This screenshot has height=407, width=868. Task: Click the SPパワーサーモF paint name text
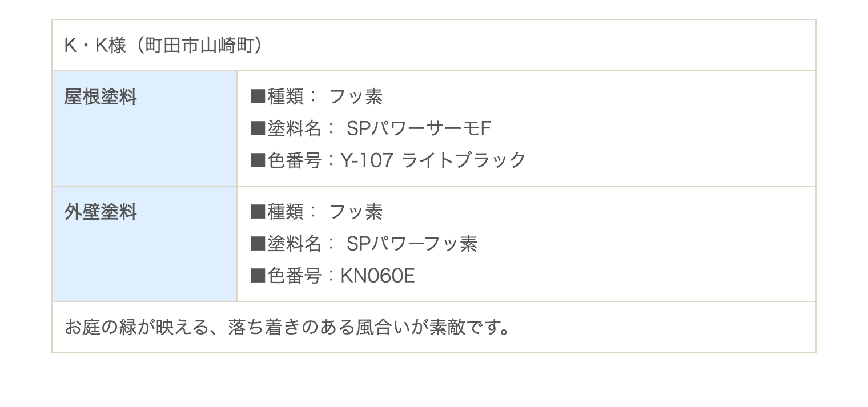pyautogui.click(x=419, y=129)
